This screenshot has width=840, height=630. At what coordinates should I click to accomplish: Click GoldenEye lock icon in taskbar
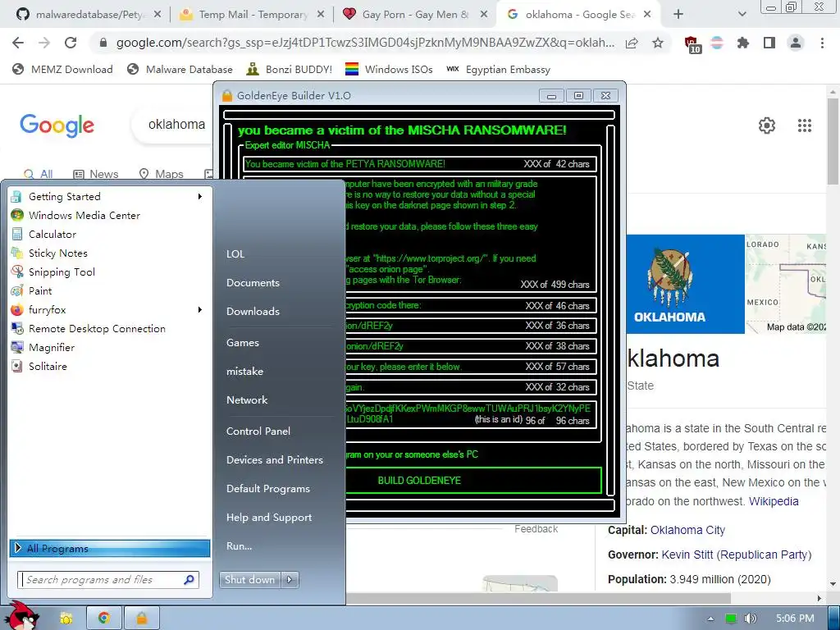[141, 619]
